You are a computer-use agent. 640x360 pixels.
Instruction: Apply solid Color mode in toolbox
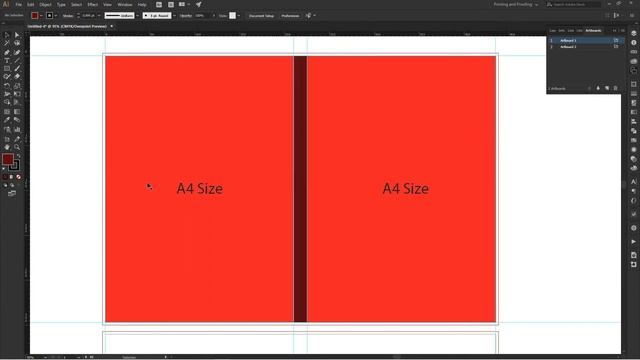point(5,177)
